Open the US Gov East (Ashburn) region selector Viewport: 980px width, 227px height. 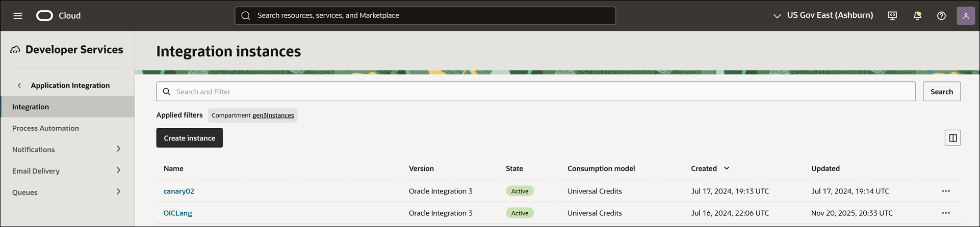tap(823, 15)
